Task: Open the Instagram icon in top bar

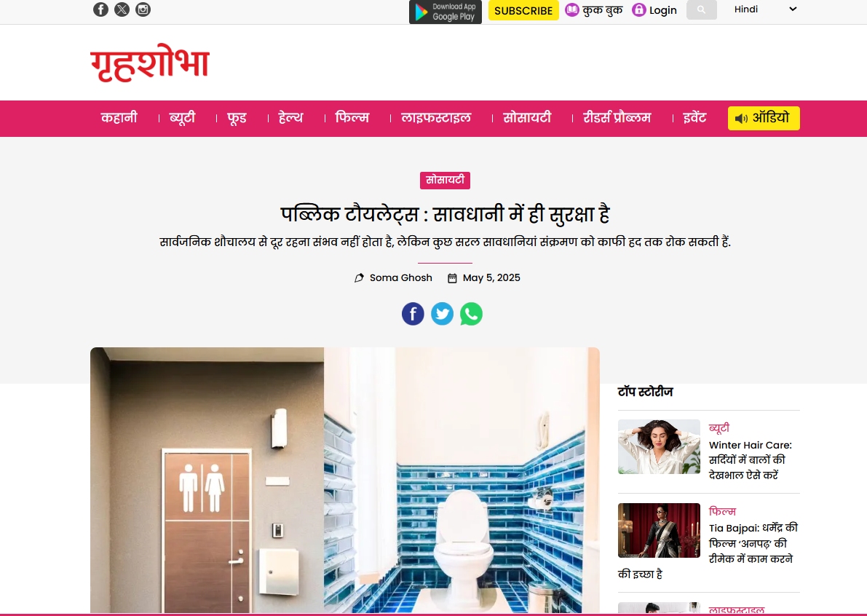Action: tap(143, 9)
